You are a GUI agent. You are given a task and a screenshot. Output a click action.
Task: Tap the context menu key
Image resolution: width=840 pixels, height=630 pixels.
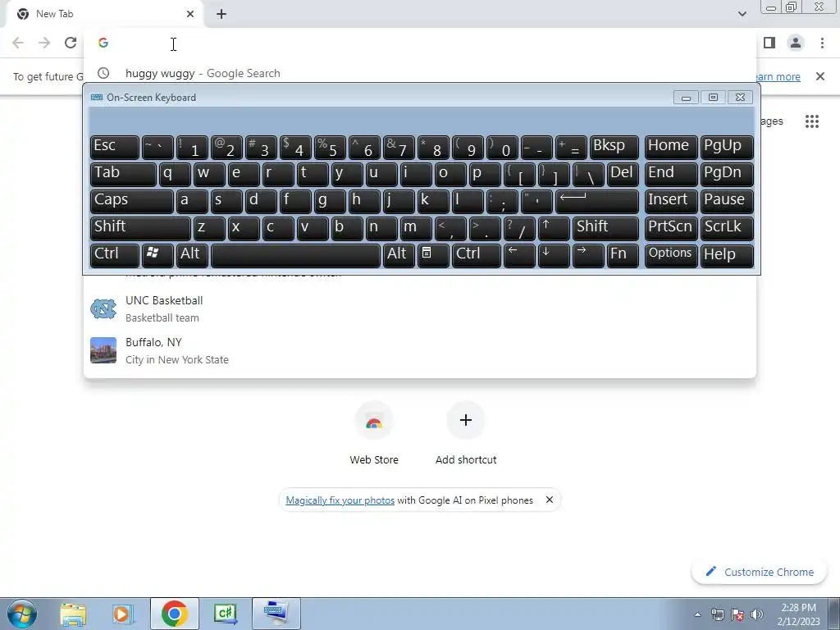pos(433,256)
